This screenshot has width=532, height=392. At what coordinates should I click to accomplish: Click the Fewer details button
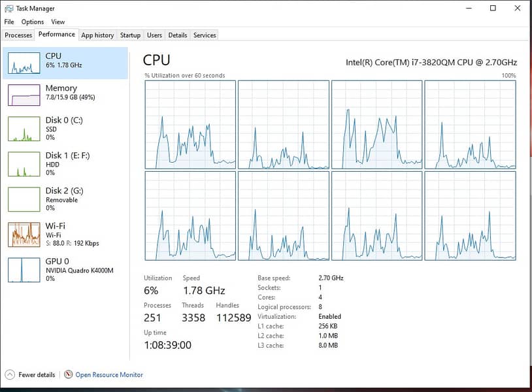(37, 375)
